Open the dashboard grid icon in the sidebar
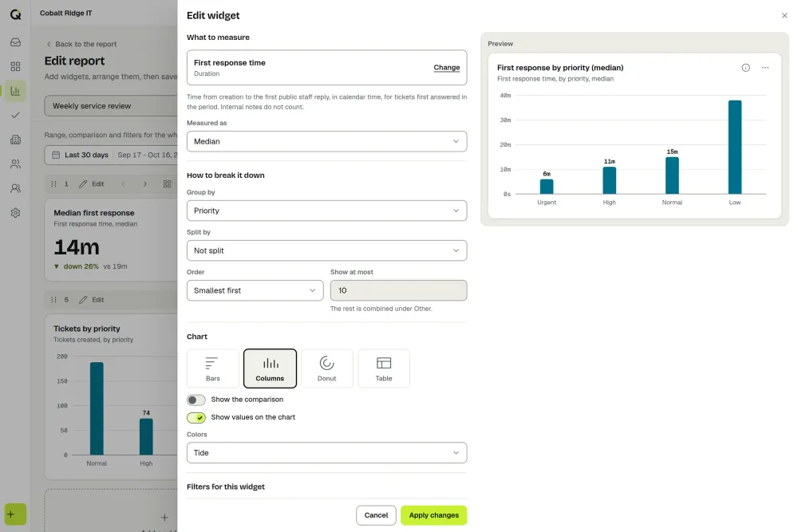The height and width of the screenshot is (532, 798). coord(15,67)
